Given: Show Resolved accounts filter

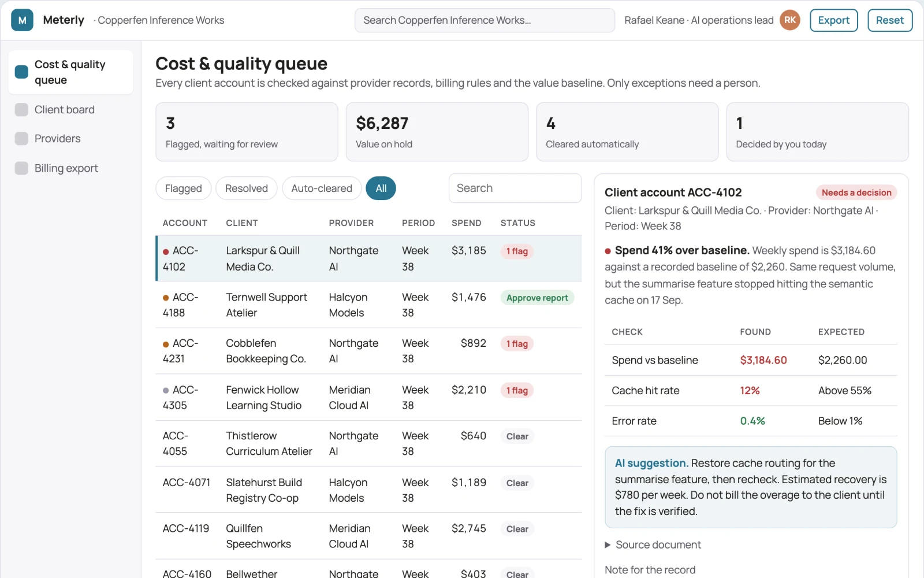Looking at the screenshot, I should pos(247,188).
